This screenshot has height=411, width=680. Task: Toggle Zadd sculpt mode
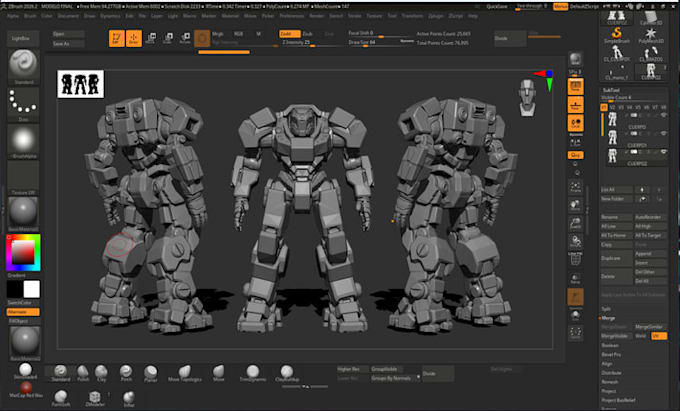pos(290,34)
